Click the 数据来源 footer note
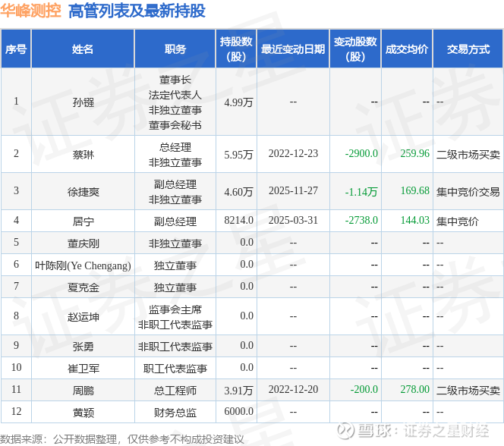Viewport: 504px width, 446px height. click(122, 439)
